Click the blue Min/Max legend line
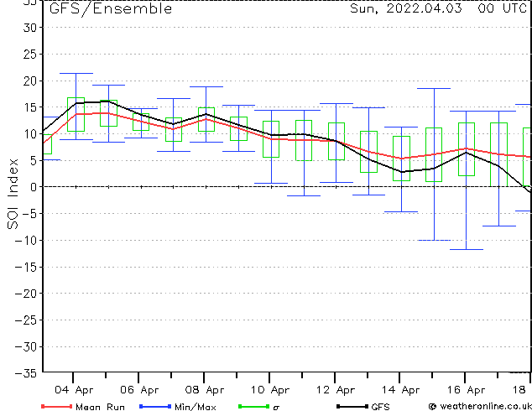Viewport: 532px width, 411px height. [x=155, y=406]
